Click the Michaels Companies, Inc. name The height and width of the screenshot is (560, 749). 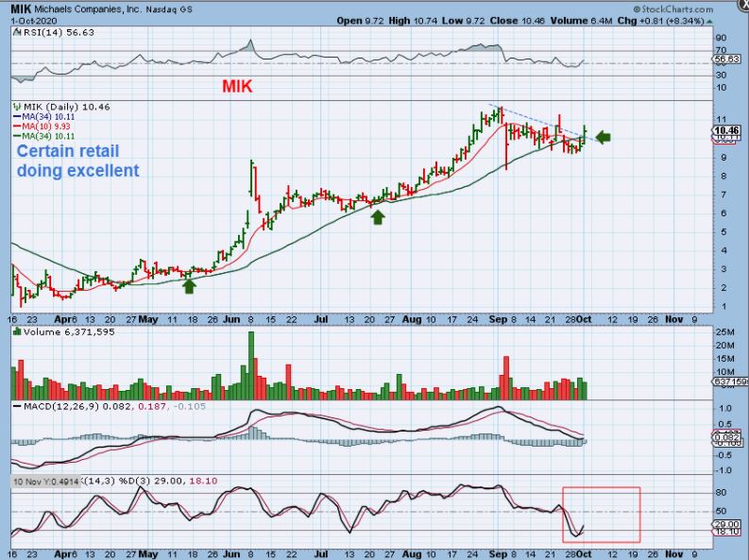(88, 9)
